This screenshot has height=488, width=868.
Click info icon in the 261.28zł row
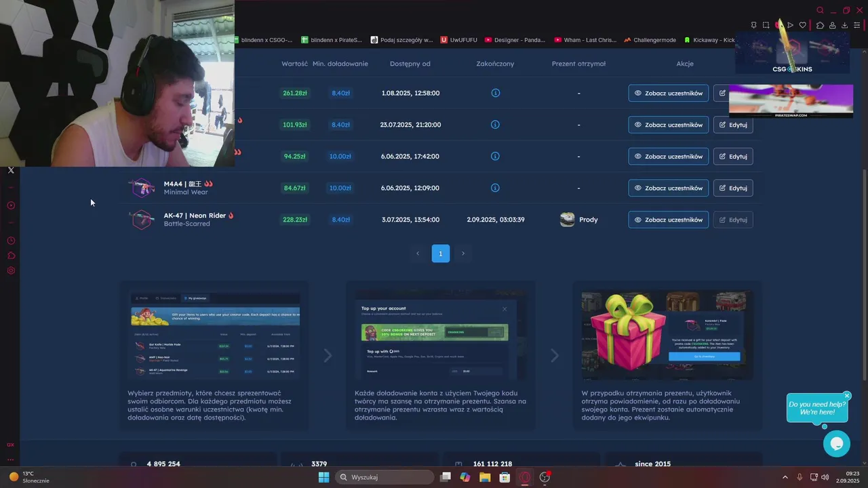(495, 93)
